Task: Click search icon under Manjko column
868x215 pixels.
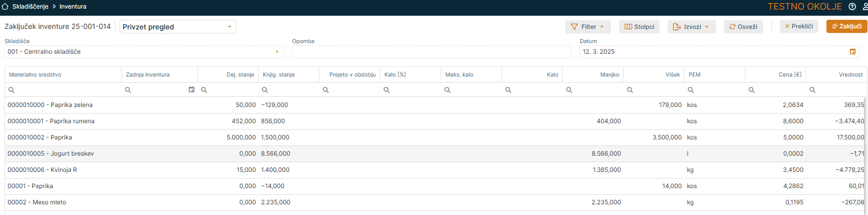Action: 569,90
